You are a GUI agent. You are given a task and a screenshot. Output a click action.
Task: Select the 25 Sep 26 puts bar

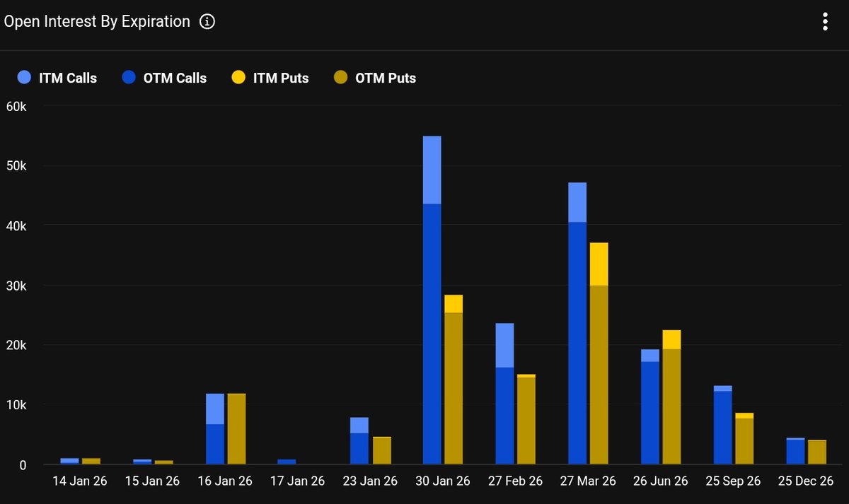click(744, 438)
